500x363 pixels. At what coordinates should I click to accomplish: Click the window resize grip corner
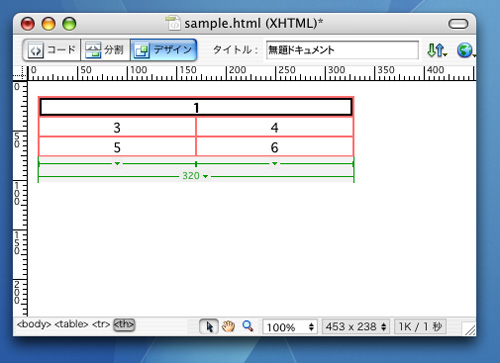tap(469, 328)
